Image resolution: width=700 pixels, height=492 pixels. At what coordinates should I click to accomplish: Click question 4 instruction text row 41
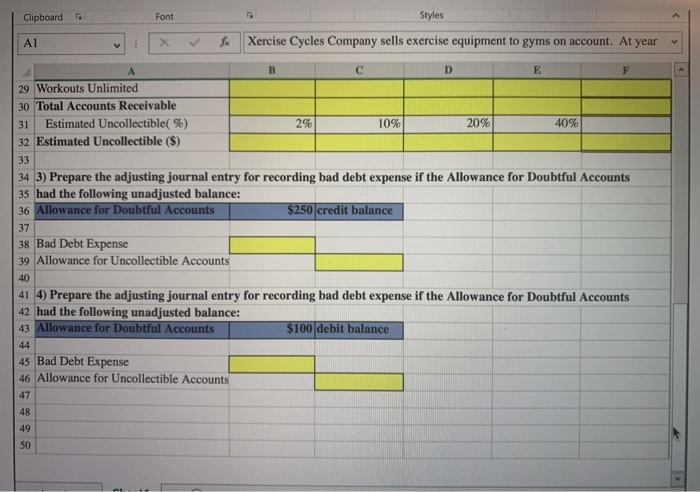tap(333, 296)
